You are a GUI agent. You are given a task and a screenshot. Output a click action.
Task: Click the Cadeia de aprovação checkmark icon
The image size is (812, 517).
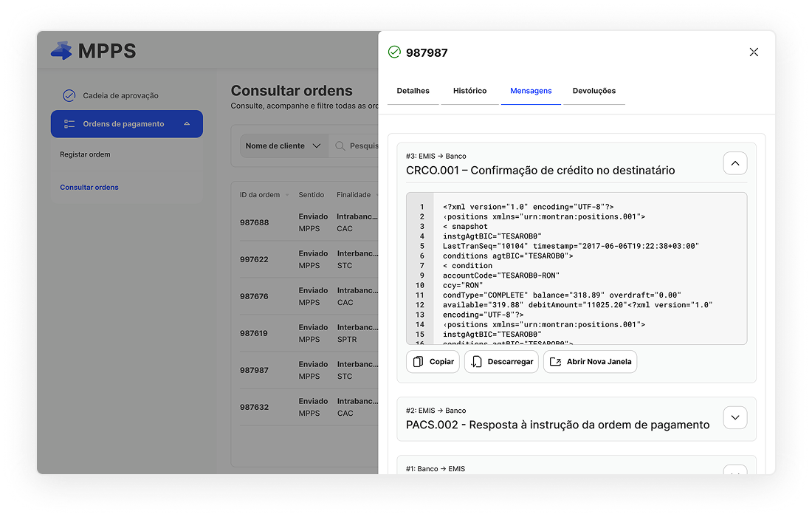(69, 95)
